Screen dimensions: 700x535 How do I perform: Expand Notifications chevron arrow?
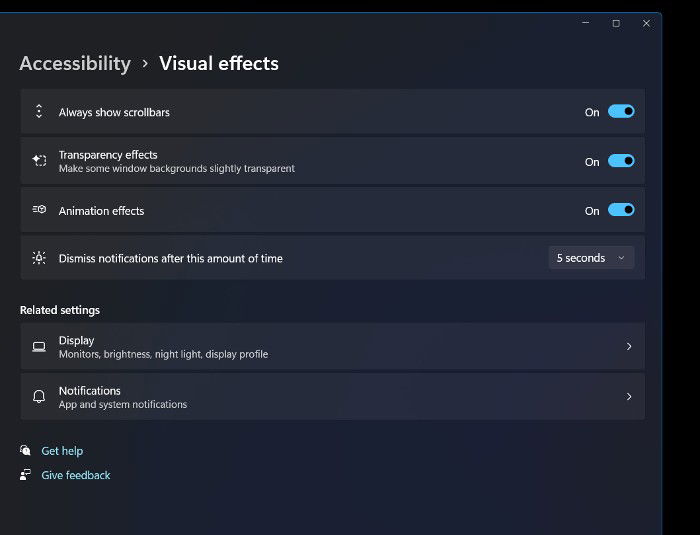point(629,397)
